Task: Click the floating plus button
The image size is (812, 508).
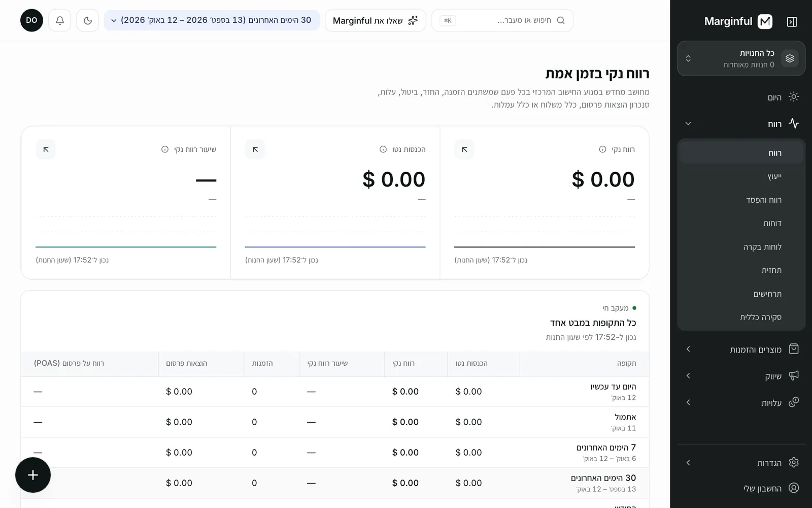Action: pos(33,475)
